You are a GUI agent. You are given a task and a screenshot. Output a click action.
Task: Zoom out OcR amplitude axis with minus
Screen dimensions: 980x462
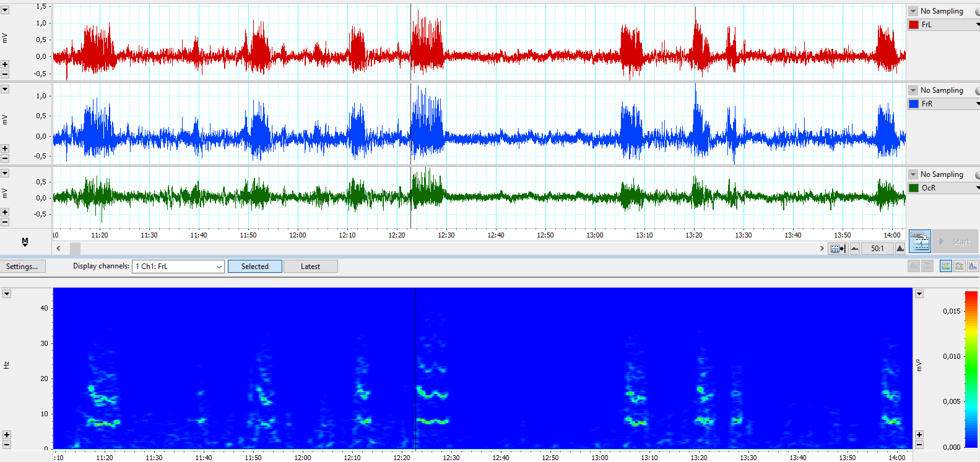(5, 222)
